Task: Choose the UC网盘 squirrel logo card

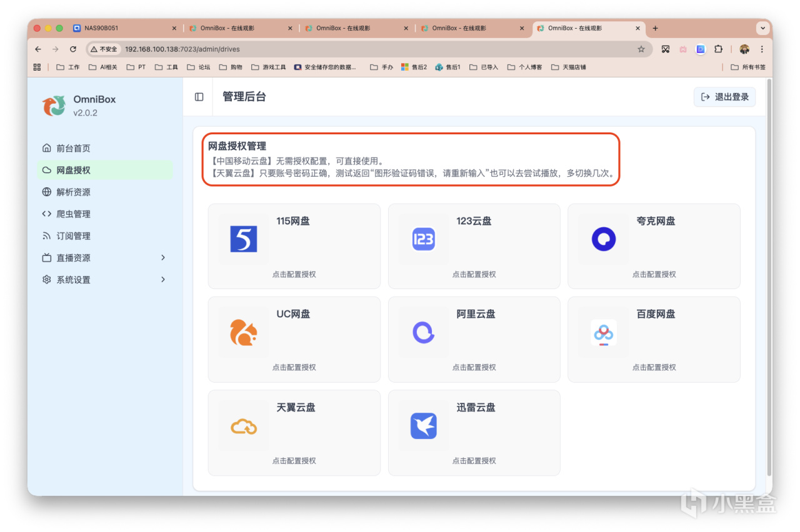Action: pyautogui.click(x=294, y=339)
